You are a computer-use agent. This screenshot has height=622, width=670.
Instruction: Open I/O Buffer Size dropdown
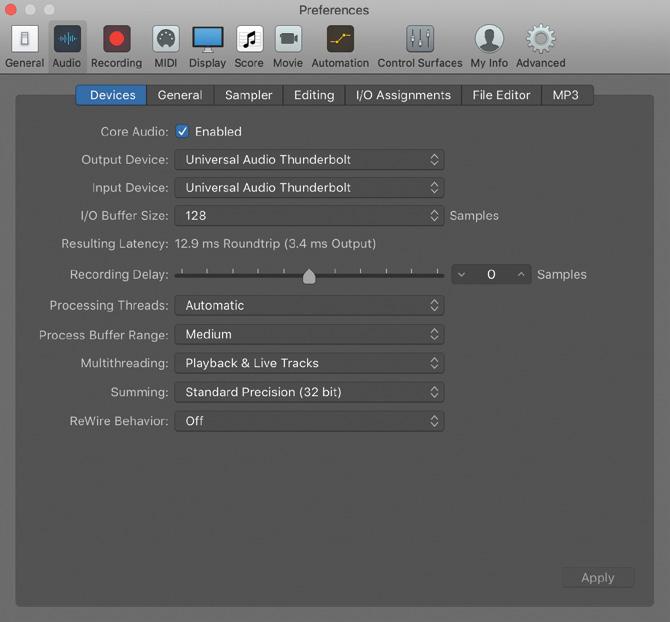coord(309,216)
